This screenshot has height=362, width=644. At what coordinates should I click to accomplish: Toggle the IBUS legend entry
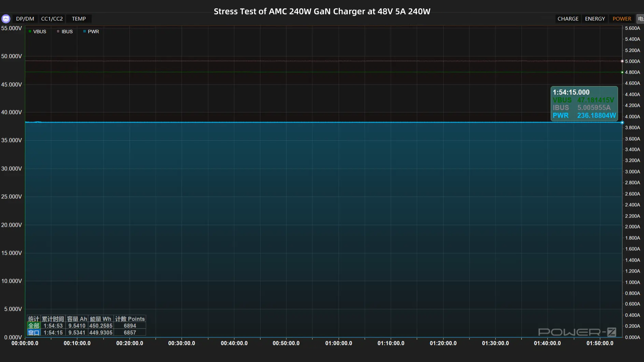(65, 32)
